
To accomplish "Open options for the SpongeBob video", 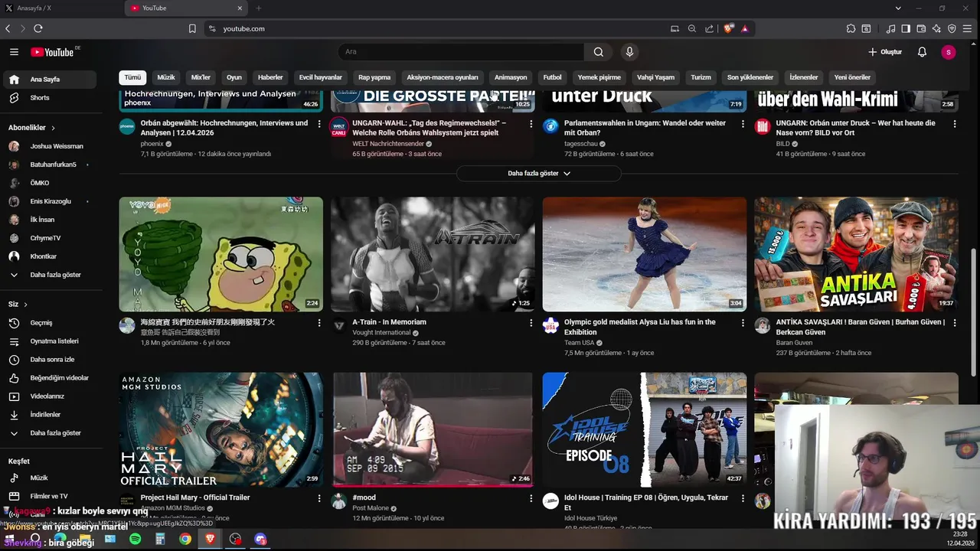I will pos(319,323).
